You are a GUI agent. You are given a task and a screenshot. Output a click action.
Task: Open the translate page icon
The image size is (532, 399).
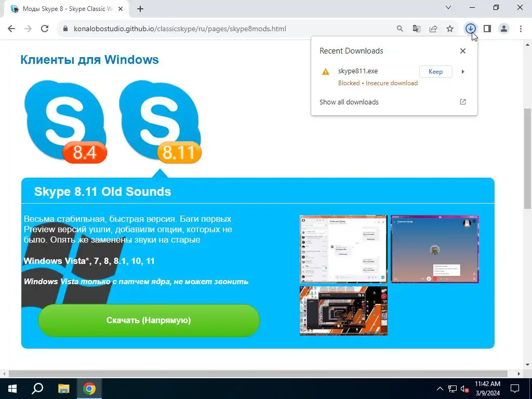click(x=417, y=29)
